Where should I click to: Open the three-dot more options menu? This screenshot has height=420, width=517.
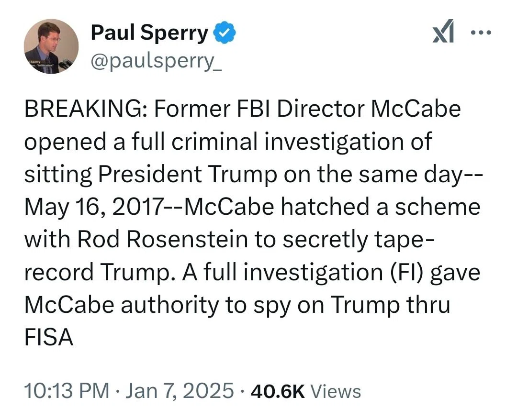click(482, 33)
